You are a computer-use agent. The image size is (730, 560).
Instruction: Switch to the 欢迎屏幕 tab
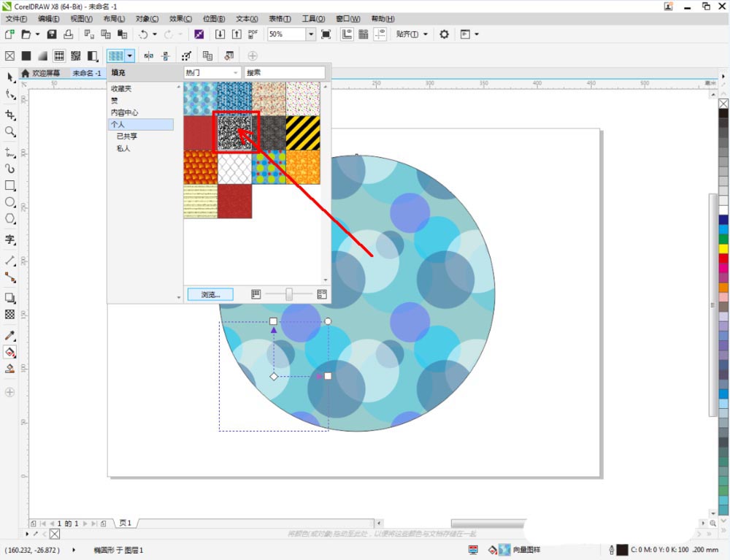pyautogui.click(x=45, y=73)
